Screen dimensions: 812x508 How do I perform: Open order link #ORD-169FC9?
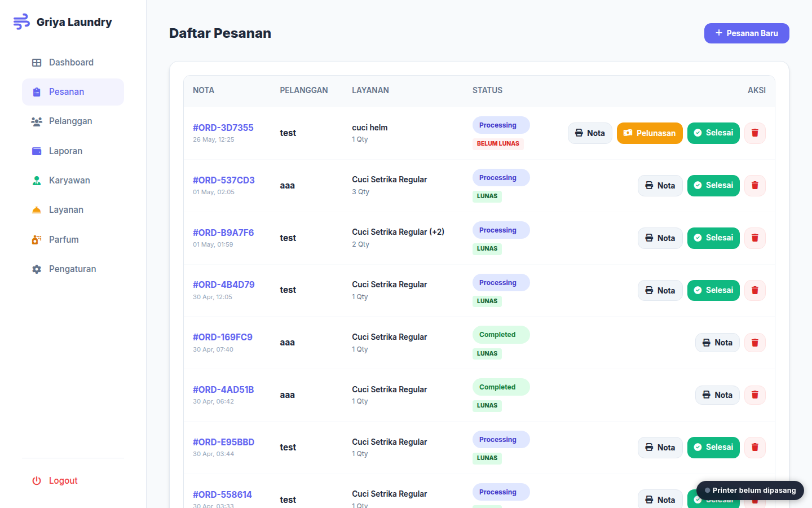(223, 337)
